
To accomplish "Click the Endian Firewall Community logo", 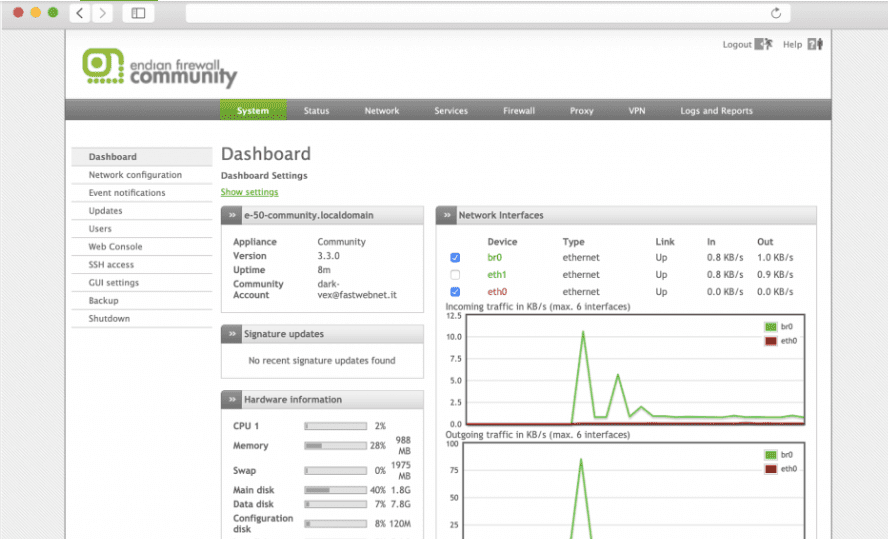I will (x=159, y=69).
